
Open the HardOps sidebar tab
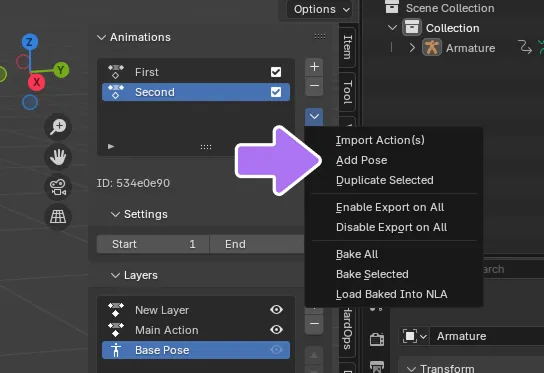click(347, 330)
